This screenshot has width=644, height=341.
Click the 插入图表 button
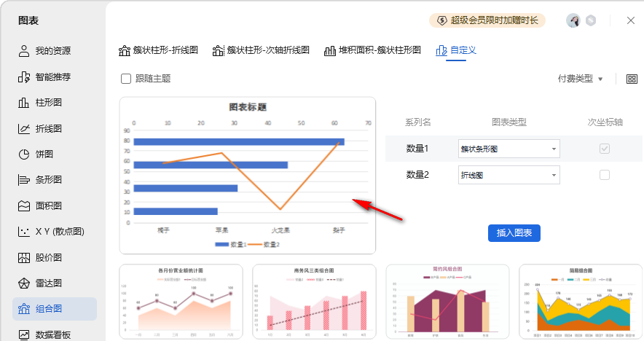pyautogui.click(x=514, y=233)
